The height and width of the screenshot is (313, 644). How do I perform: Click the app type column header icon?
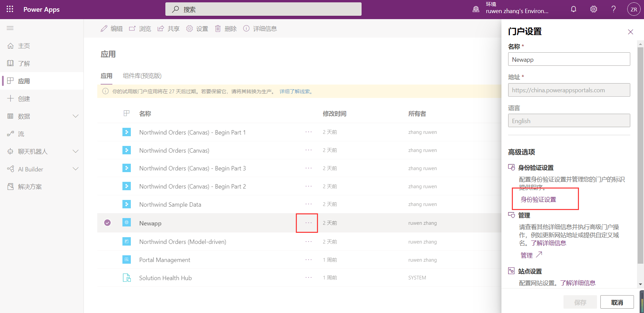pyautogui.click(x=126, y=113)
